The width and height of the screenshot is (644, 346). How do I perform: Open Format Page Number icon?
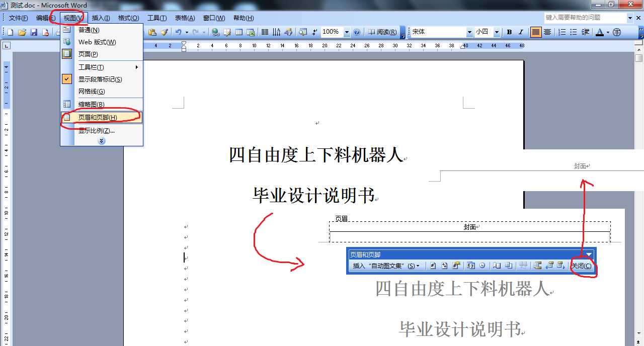coord(456,266)
